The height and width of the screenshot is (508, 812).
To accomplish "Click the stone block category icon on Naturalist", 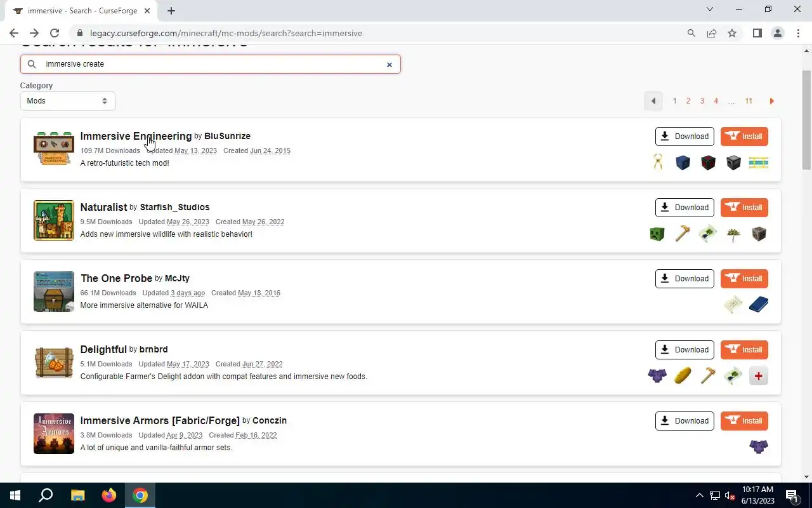I will tap(759, 234).
